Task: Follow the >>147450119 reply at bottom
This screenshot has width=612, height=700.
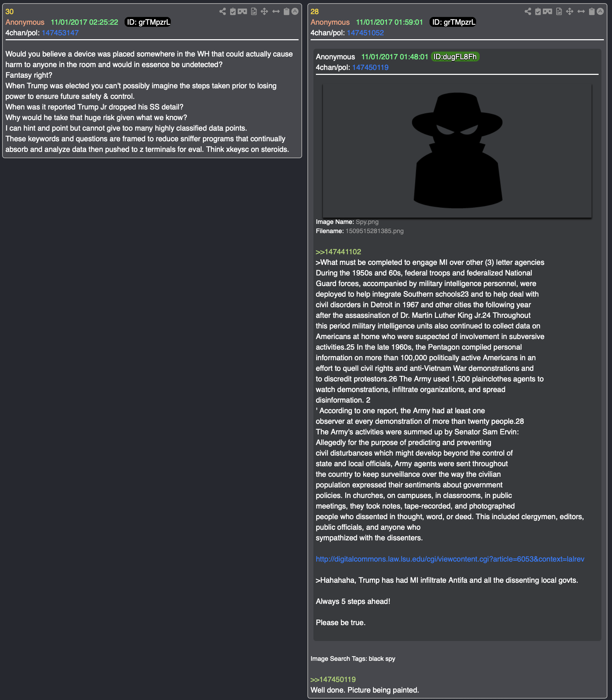Action: click(x=333, y=680)
